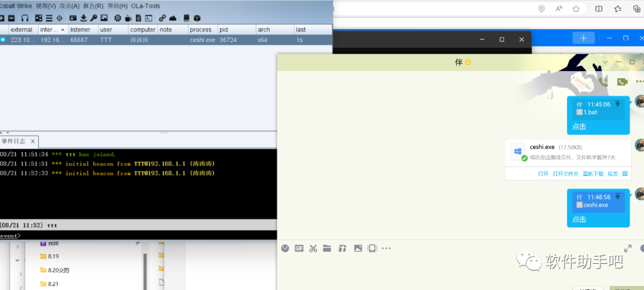Click 打开 link under ceshi.exe file
The image size is (644, 290).
[543, 174]
